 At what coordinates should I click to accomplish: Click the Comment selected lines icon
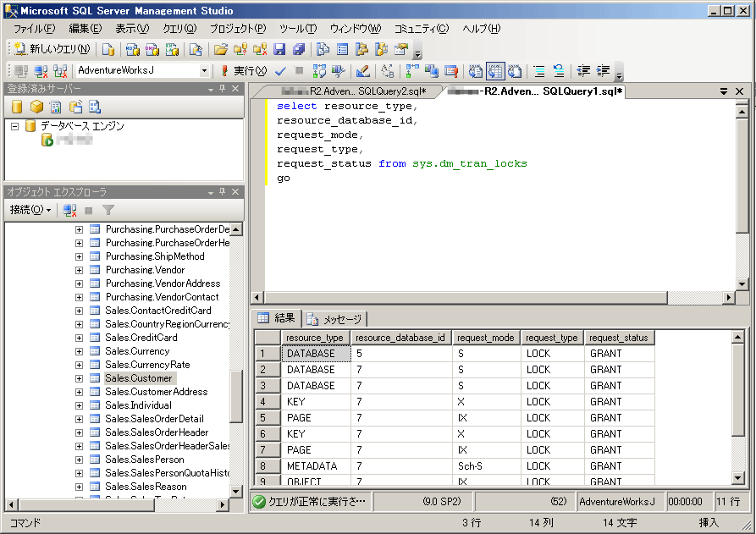[x=539, y=71]
